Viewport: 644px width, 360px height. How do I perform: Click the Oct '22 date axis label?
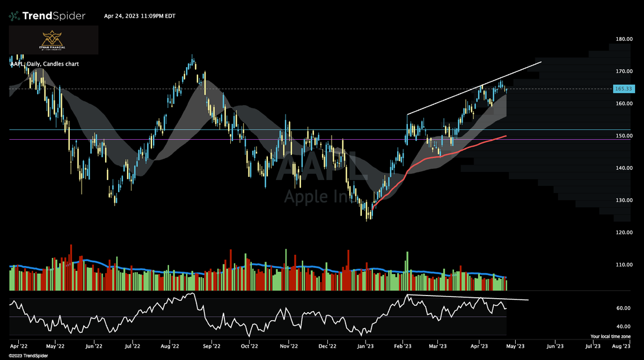click(x=251, y=347)
